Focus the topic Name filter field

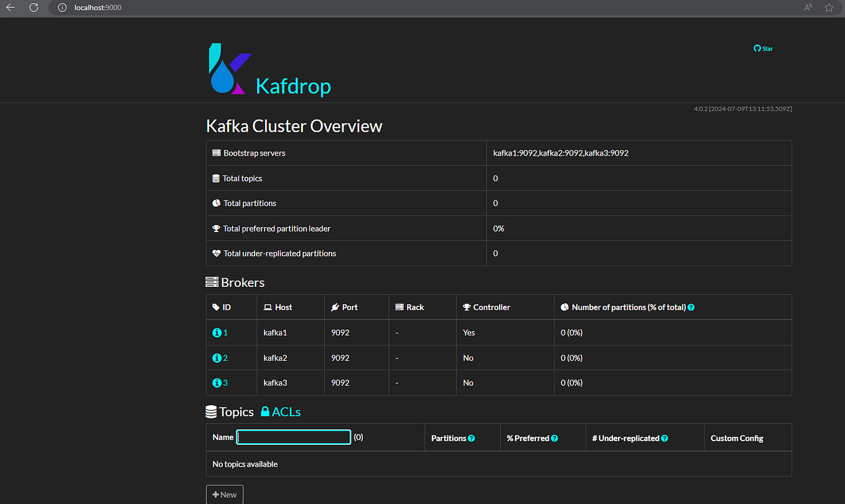pos(294,437)
